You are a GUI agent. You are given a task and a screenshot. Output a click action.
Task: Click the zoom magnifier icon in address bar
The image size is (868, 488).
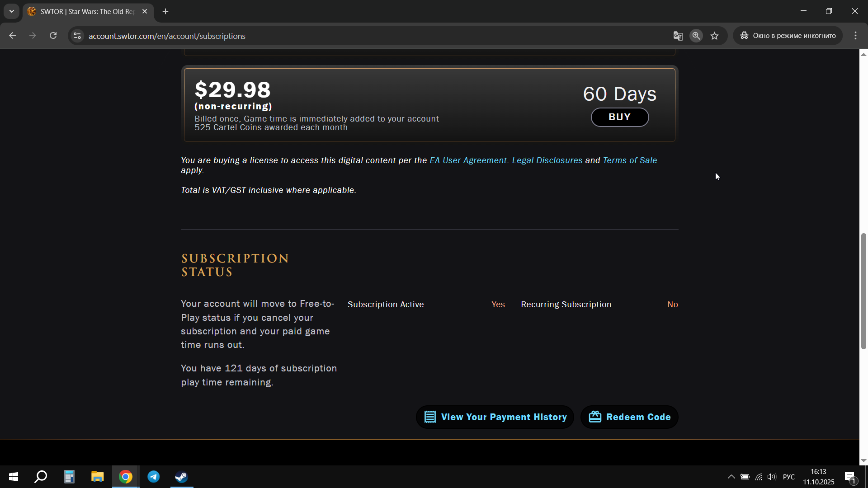point(696,36)
